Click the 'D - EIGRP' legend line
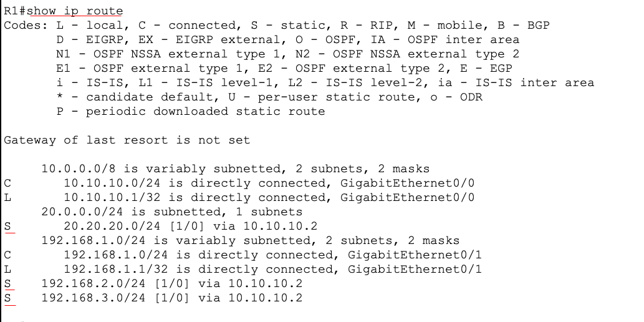 (x=288, y=40)
